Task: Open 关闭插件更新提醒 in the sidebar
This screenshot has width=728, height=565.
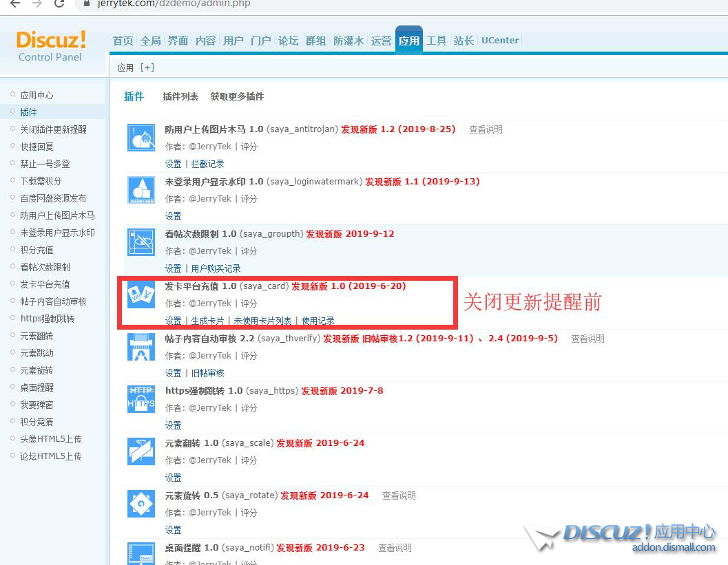Action: [x=53, y=129]
